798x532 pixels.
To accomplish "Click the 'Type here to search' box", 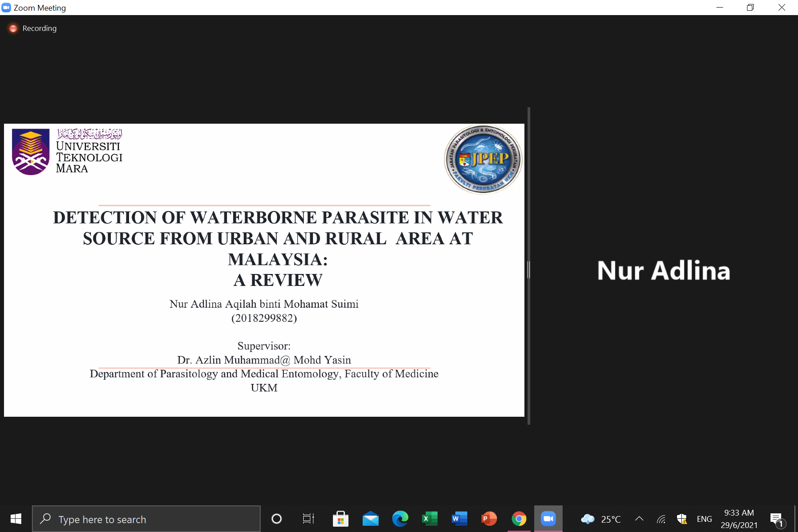I will pyautogui.click(x=146, y=519).
